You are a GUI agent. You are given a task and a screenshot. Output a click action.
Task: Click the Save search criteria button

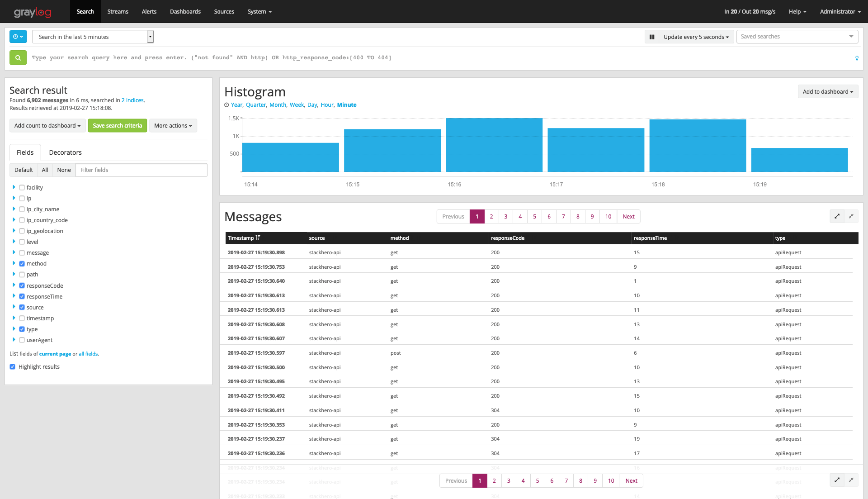(117, 125)
